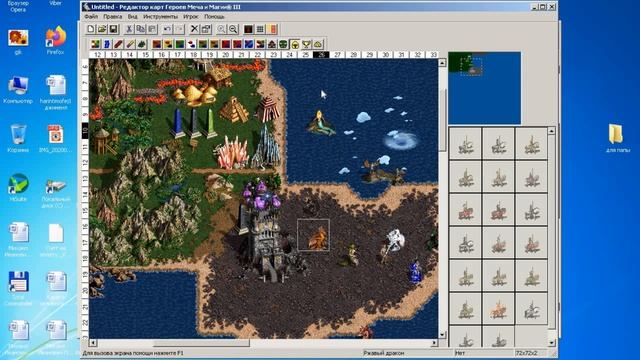Open the 'для папы' desktop folder
This screenshot has height=360, width=640.
(x=617, y=139)
